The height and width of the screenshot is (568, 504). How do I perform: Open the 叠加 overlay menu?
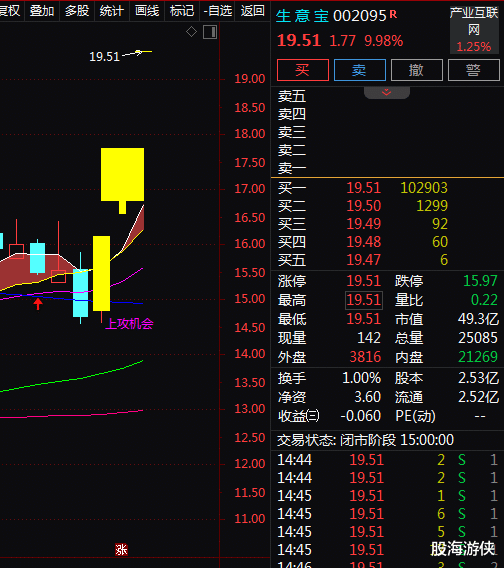coord(42,11)
